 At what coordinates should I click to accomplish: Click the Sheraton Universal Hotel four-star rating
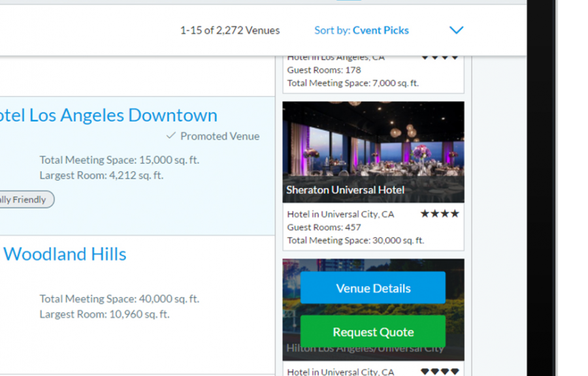(x=440, y=214)
